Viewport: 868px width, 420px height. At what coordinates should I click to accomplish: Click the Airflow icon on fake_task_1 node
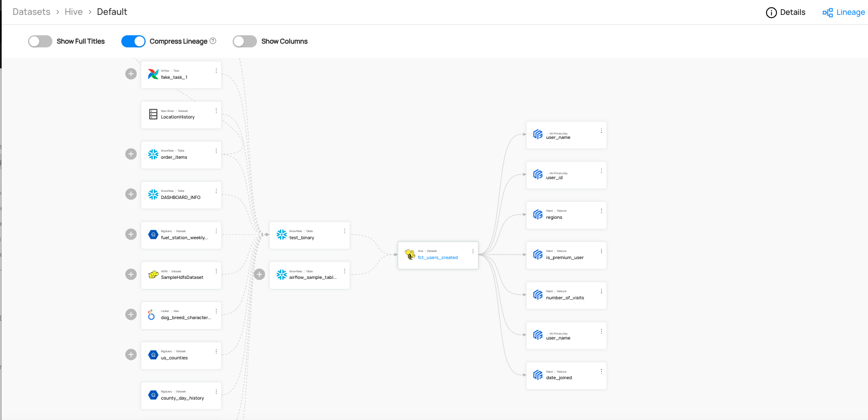153,74
